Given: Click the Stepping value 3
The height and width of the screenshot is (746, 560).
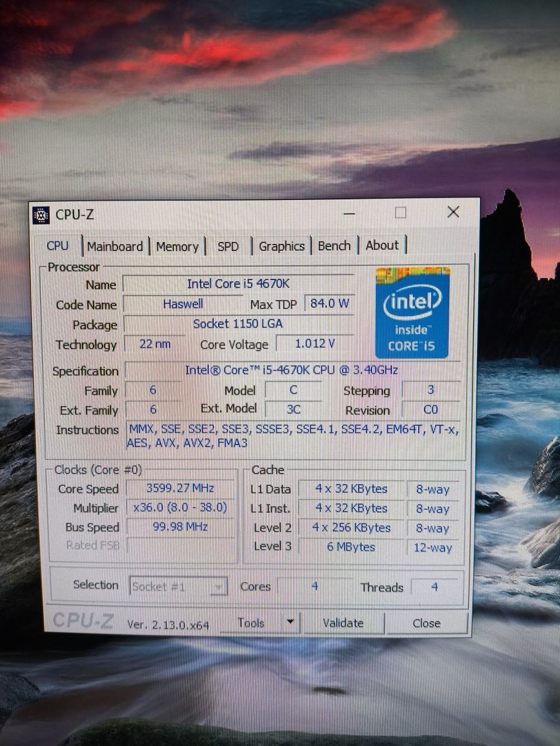Looking at the screenshot, I should tap(430, 390).
